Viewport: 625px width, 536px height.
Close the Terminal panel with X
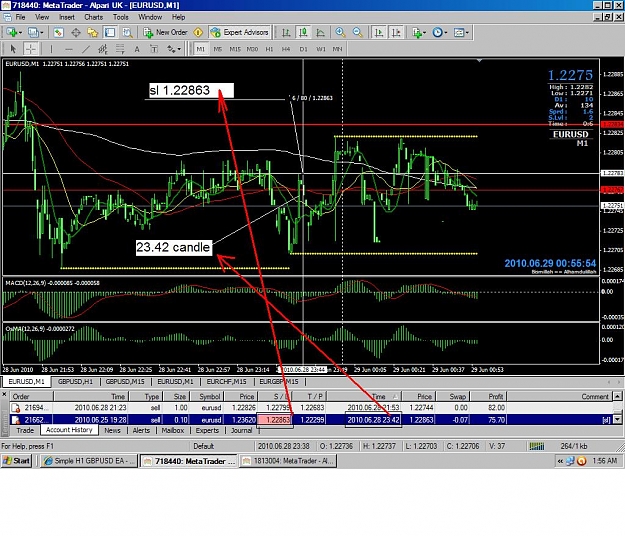point(4,395)
